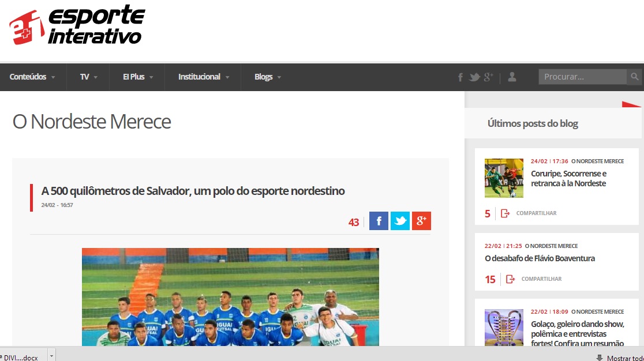Open Google Plus icon in navigation bar
Screen dimensions: 644x361
[488, 77]
